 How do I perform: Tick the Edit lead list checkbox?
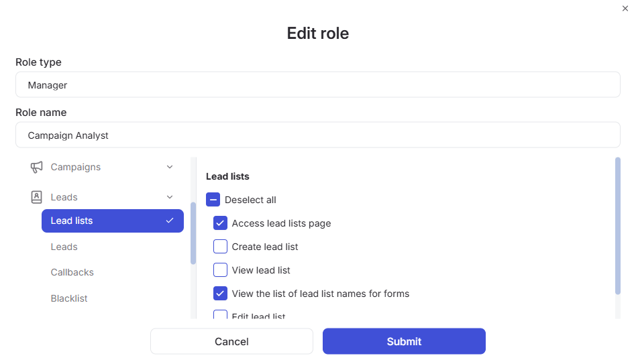pyautogui.click(x=220, y=314)
